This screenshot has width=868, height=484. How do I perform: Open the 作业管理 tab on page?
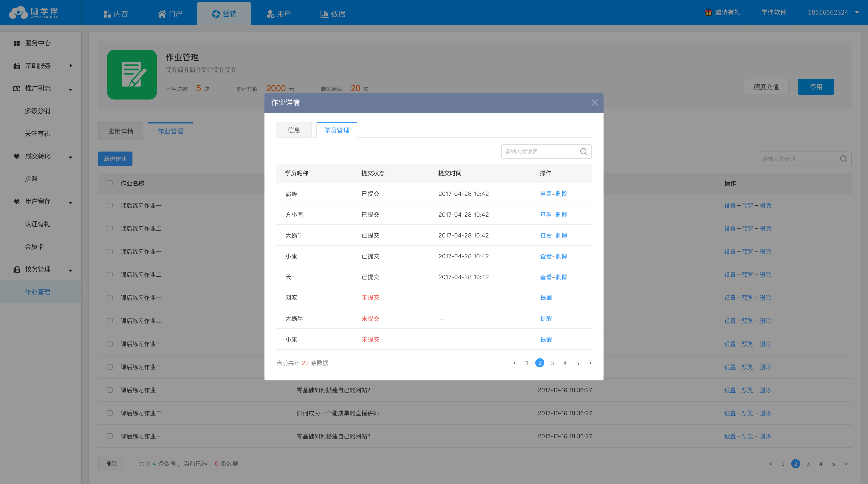pos(170,131)
